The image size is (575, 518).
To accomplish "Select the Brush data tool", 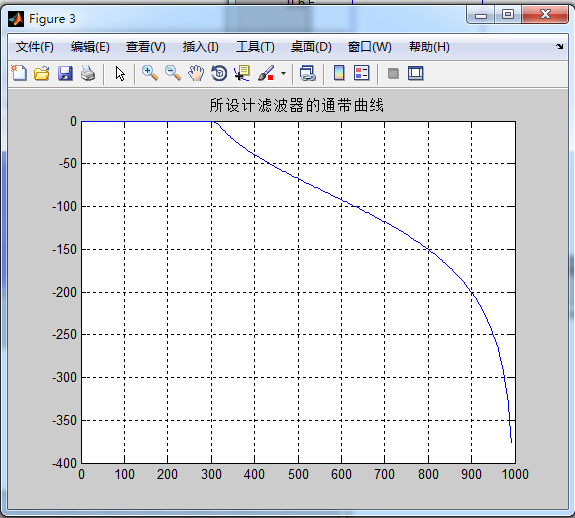I will [266, 73].
